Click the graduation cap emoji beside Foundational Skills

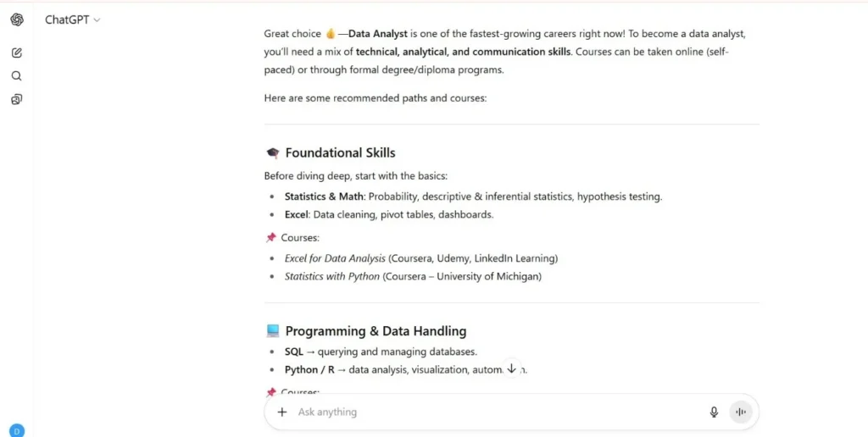(x=272, y=152)
